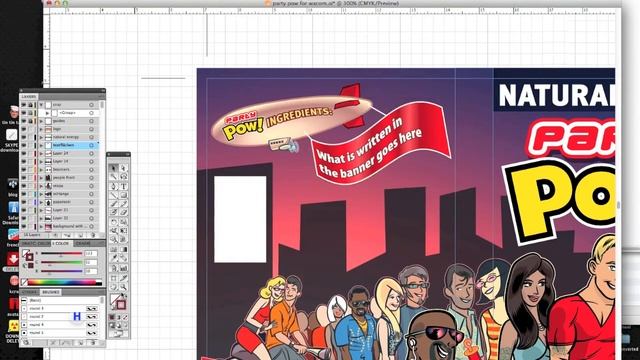Image resolution: width=640 pixels, height=360 pixels.
Task: Click the red color slider
Action: pos(61,253)
